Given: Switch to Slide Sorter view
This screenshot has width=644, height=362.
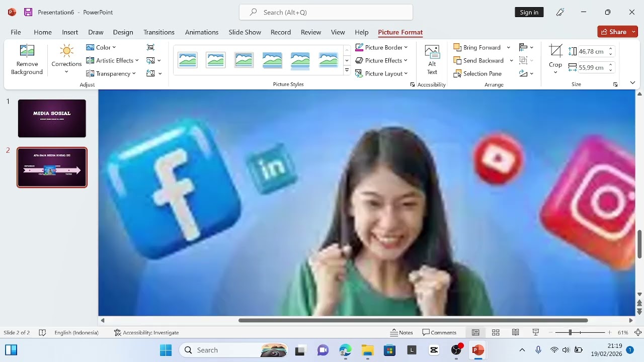Looking at the screenshot, I should pos(496,332).
